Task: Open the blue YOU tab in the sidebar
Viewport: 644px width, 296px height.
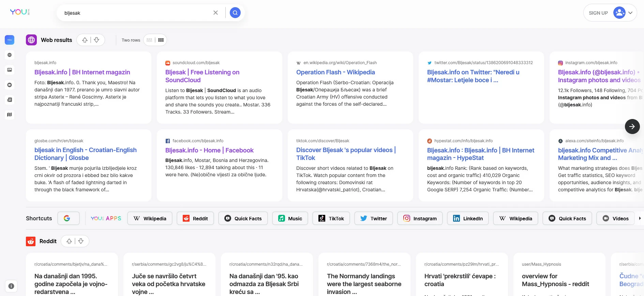Action: (x=10, y=40)
